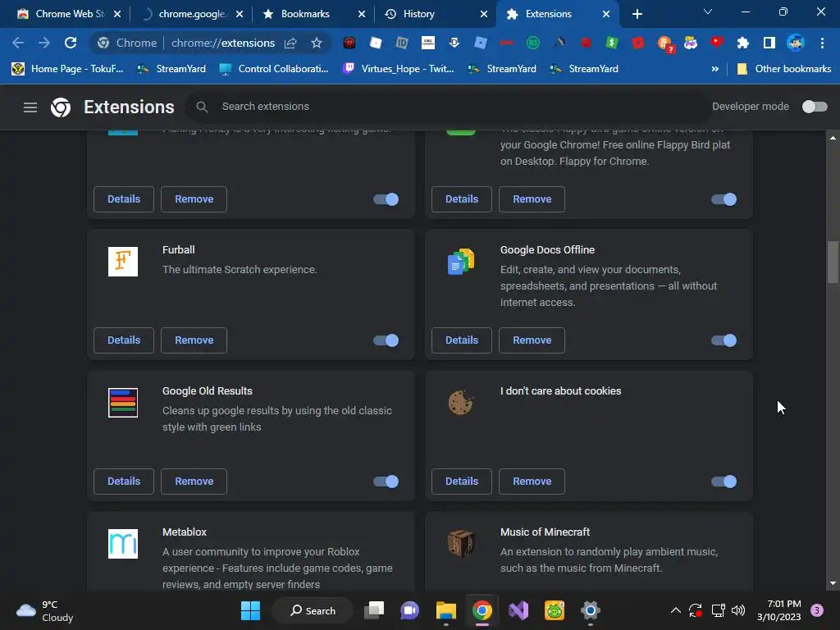This screenshot has width=840, height=630.
Task: Open the 9°C Cloudy weather widget
Action: (44, 610)
